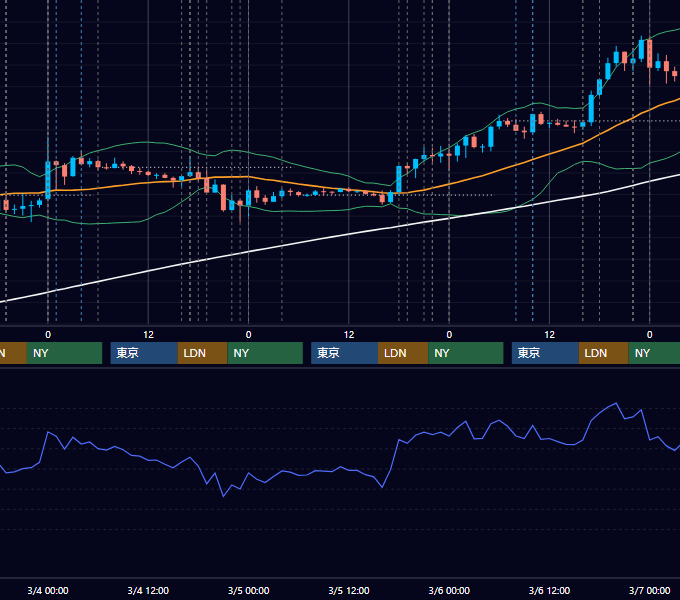
Task: Click the 東京 session block of 3/4
Action: (x=144, y=353)
